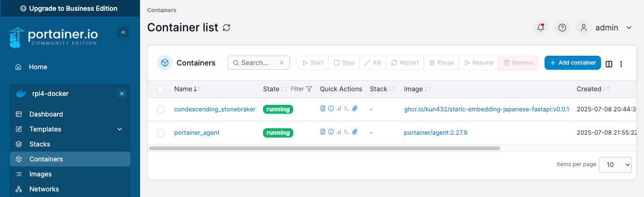Select portainer_agent row checkbox
The width and height of the screenshot is (644, 197).
point(161,133)
